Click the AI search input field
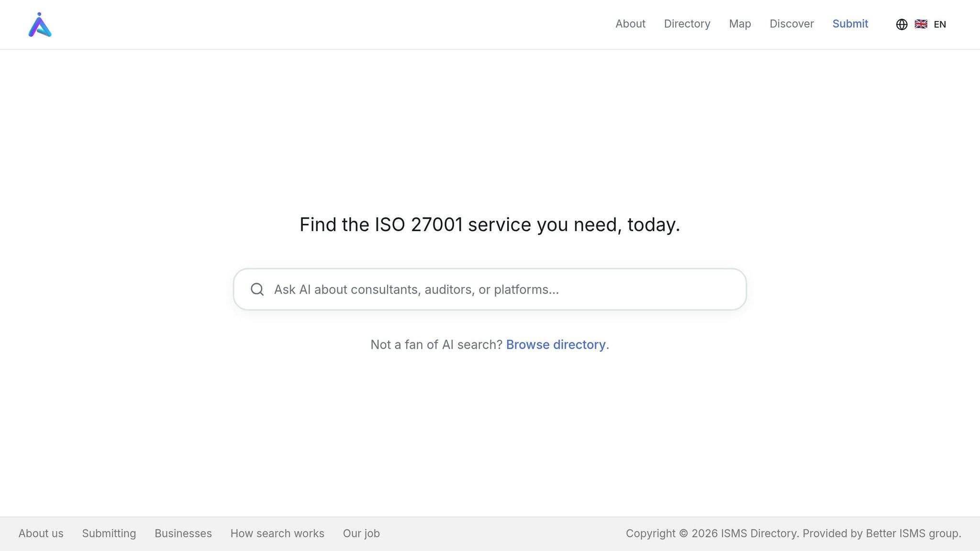Viewport: 980px width, 551px height. [x=490, y=289]
